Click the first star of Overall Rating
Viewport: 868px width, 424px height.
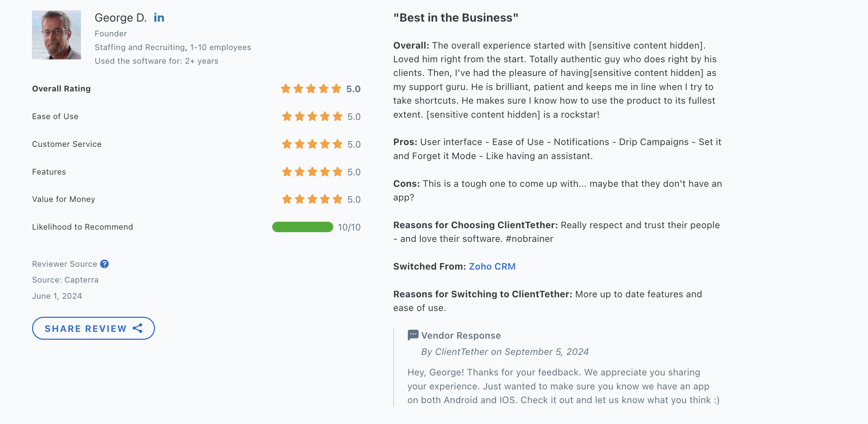pyautogui.click(x=286, y=89)
